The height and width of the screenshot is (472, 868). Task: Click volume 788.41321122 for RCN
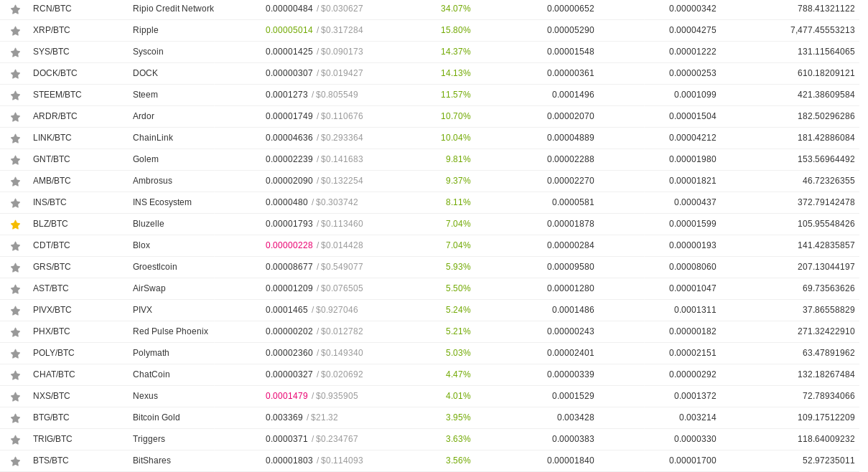coord(826,9)
